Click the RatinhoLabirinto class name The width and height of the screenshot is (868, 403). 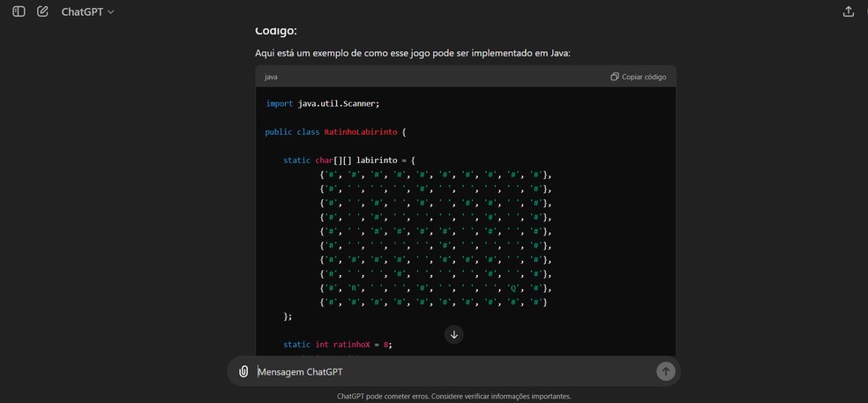point(361,131)
